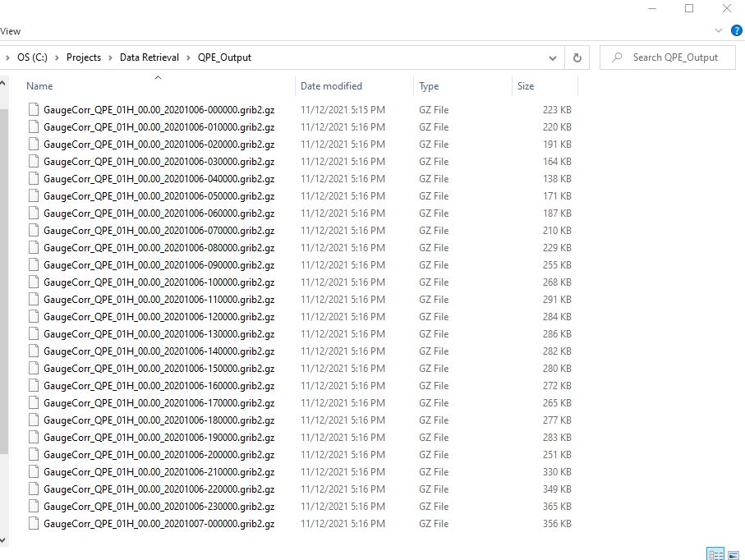This screenshot has width=745, height=560.
Task: Close the Explorer window
Action: 726,8
